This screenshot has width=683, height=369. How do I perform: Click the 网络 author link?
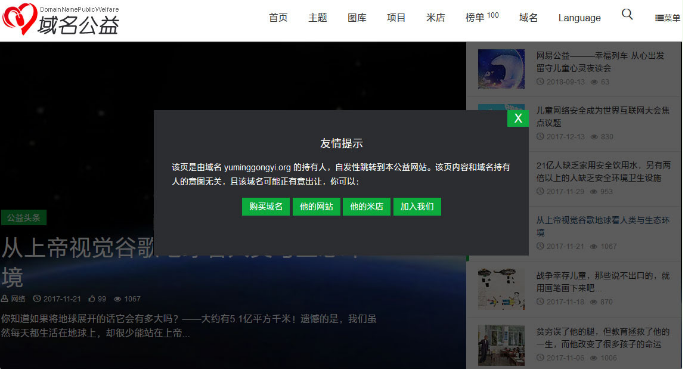[x=18, y=299]
